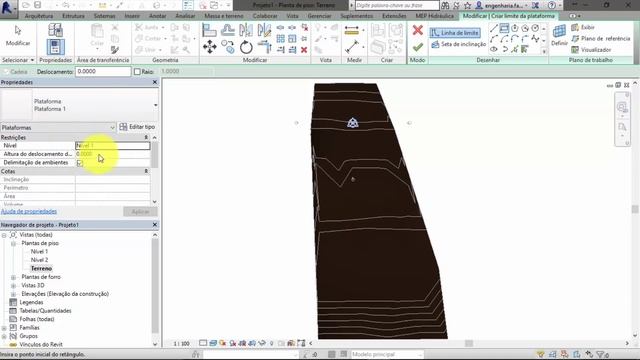Image resolution: width=640 pixels, height=360 pixels.
Task: Collapse Vistas (todas) tree node
Action: coord(4,235)
